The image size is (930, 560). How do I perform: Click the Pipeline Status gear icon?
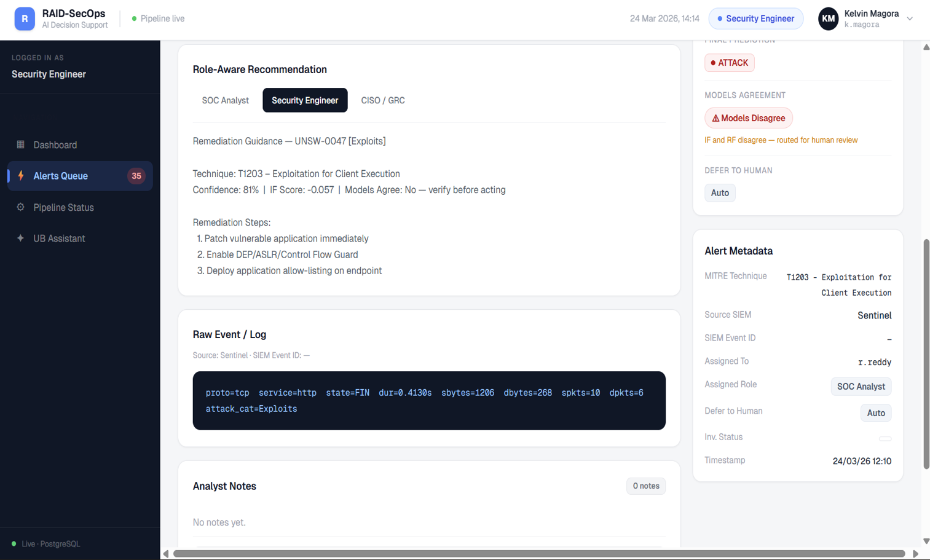point(20,207)
